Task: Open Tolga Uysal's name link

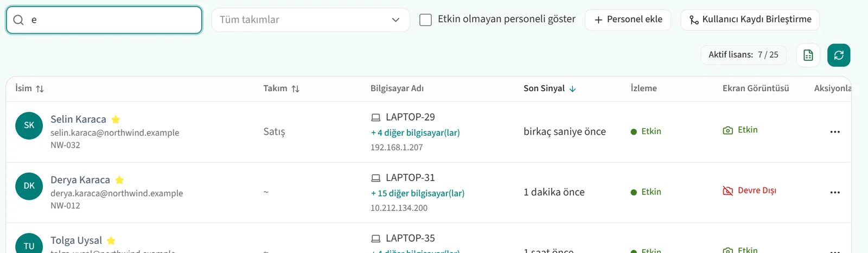Action: point(76,241)
